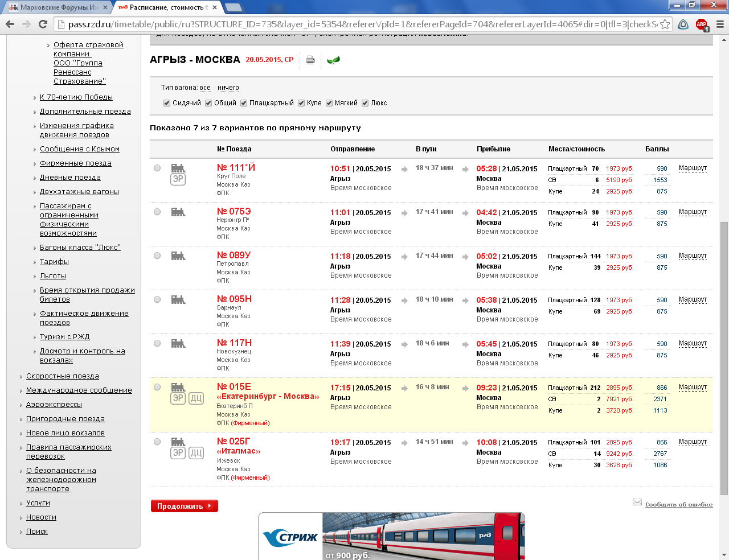Select radio button for train № 015Е
This screenshot has width=729, height=560.
[x=157, y=387]
